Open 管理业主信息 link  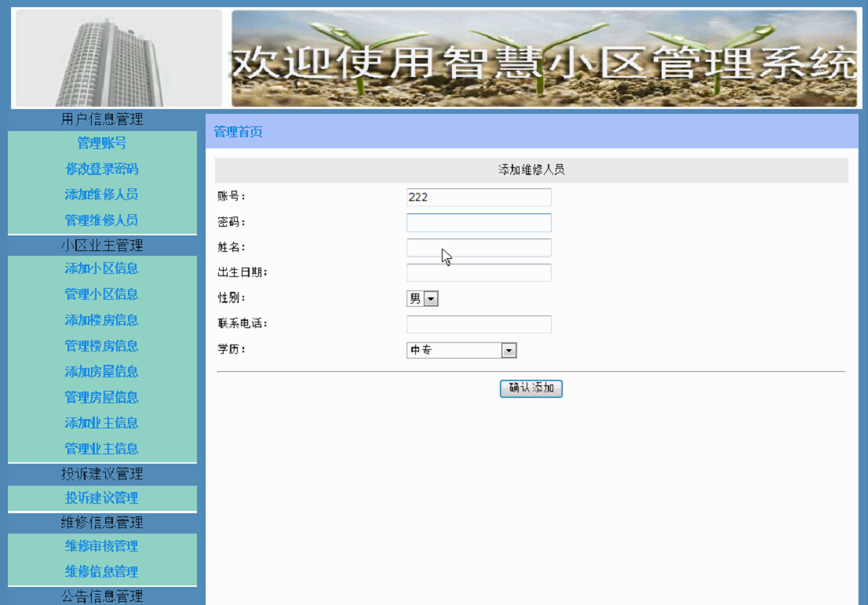tap(101, 448)
